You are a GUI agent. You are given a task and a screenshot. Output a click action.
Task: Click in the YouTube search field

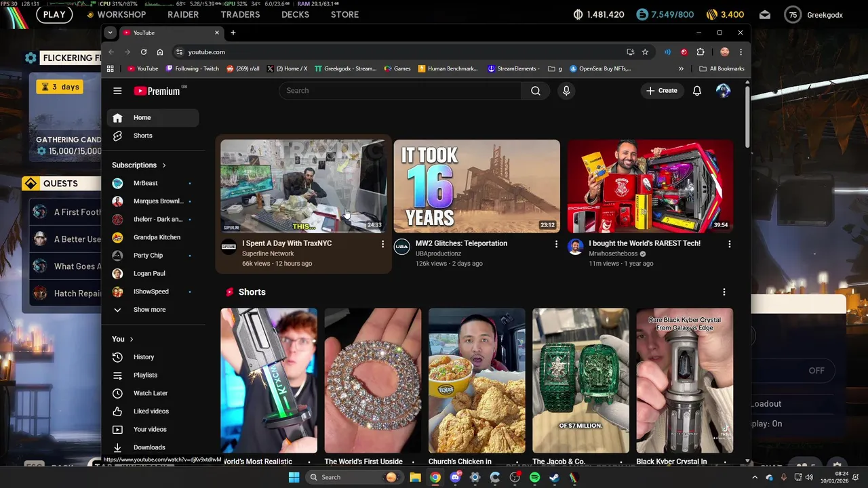[x=400, y=91]
